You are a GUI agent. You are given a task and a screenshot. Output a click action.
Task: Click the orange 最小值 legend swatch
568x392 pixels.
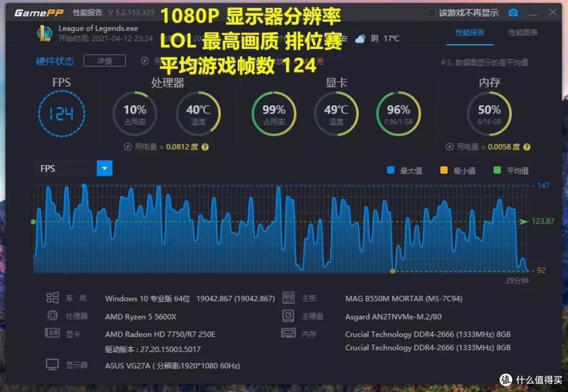click(x=444, y=170)
